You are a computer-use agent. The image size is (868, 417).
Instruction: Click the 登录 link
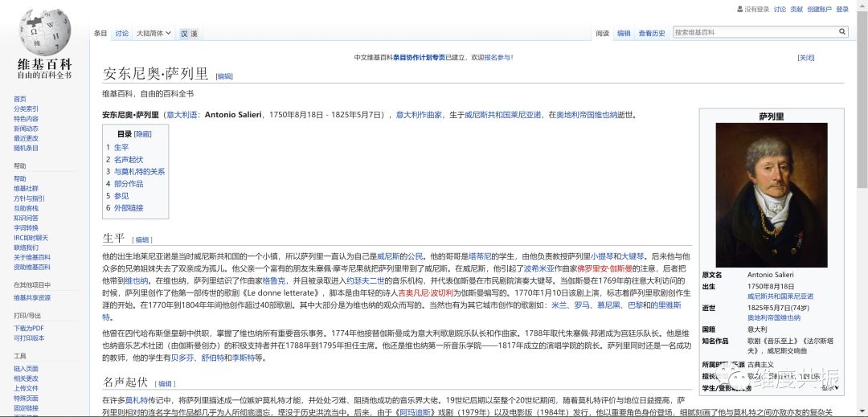[842, 10]
